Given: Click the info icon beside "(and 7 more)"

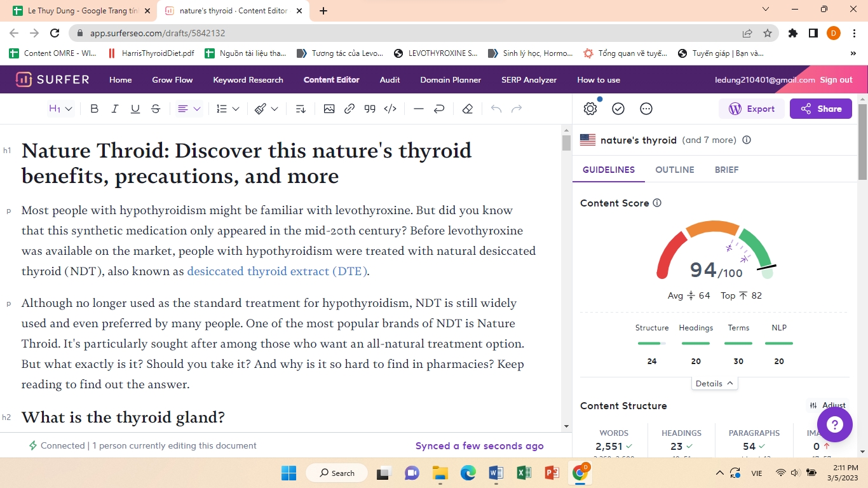Looking at the screenshot, I should [747, 140].
